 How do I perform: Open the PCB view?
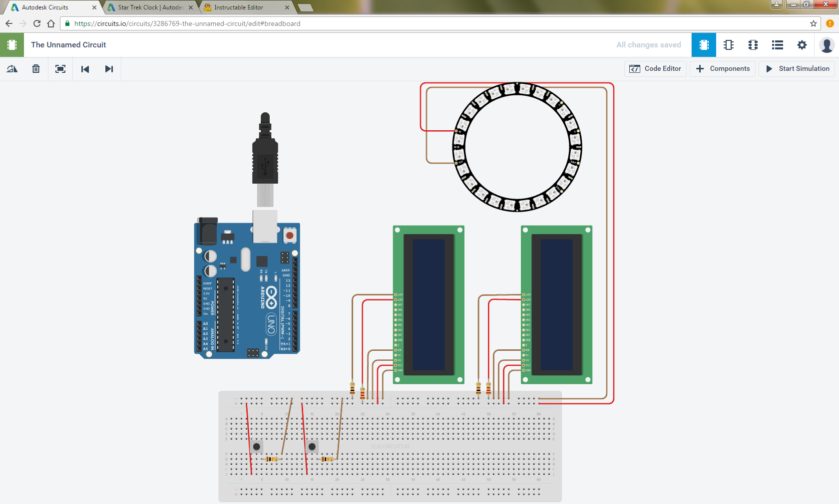[753, 45]
